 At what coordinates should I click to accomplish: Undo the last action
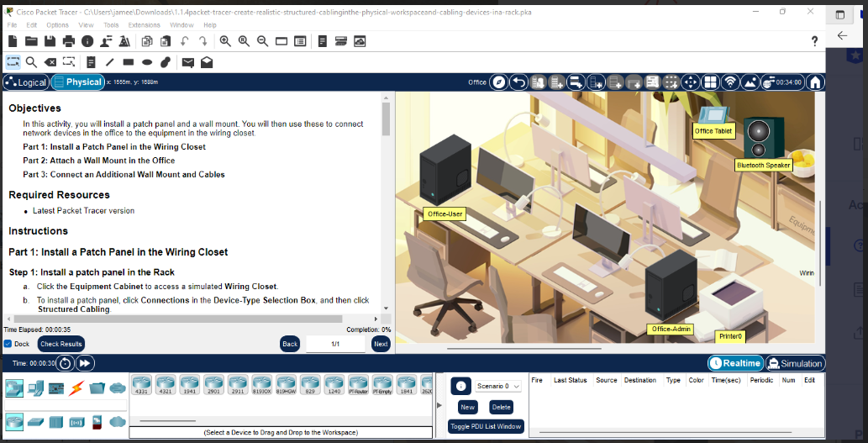pos(184,41)
